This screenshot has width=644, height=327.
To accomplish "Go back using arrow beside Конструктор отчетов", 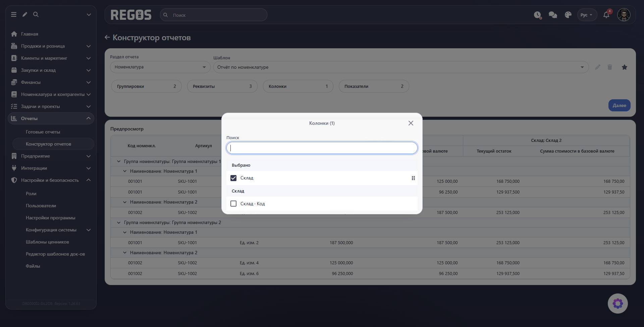I will pyautogui.click(x=107, y=37).
